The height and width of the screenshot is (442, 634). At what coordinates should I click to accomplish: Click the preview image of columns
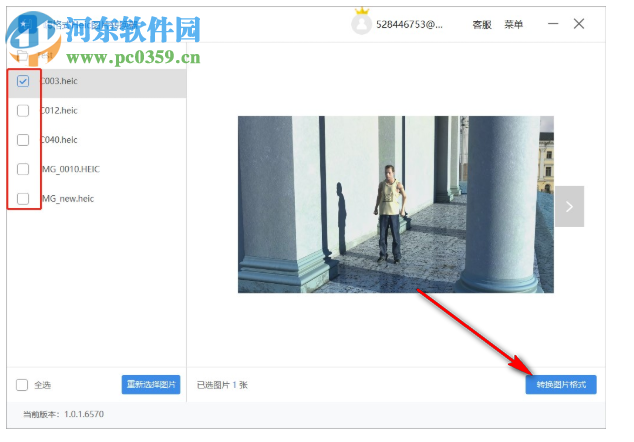(x=396, y=204)
